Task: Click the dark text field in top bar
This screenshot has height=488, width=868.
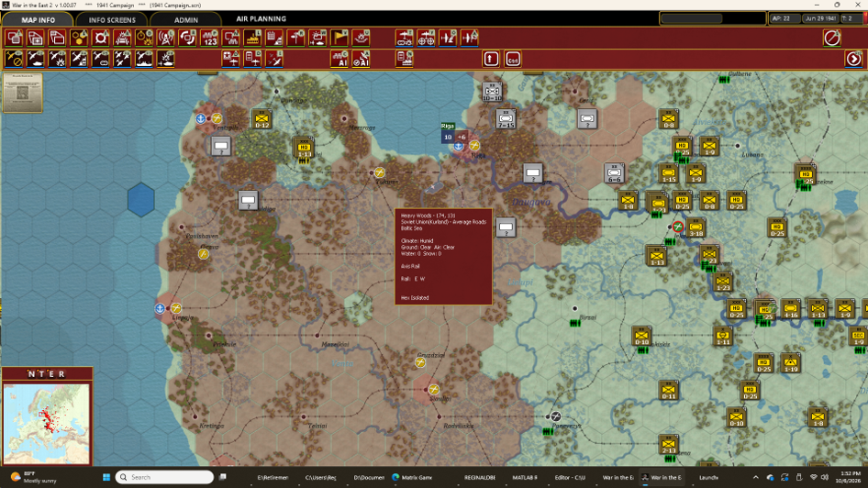Action: (712, 19)
